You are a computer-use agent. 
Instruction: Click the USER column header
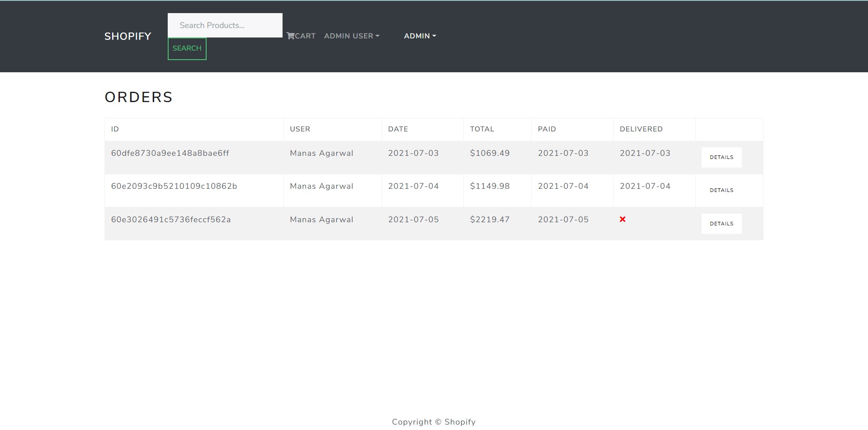pyautogui.click(x=299, y=129)
